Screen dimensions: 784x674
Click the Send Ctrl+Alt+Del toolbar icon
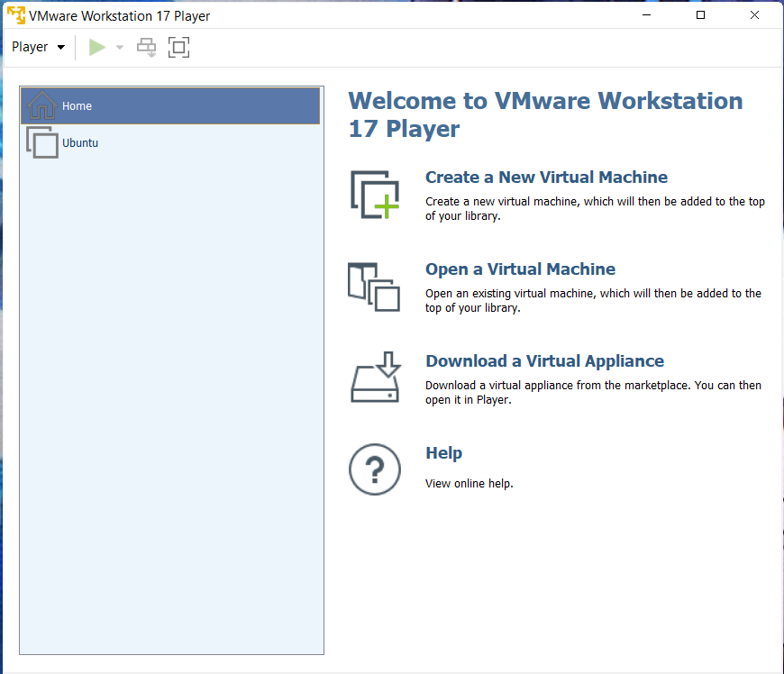tap(146, 48)
